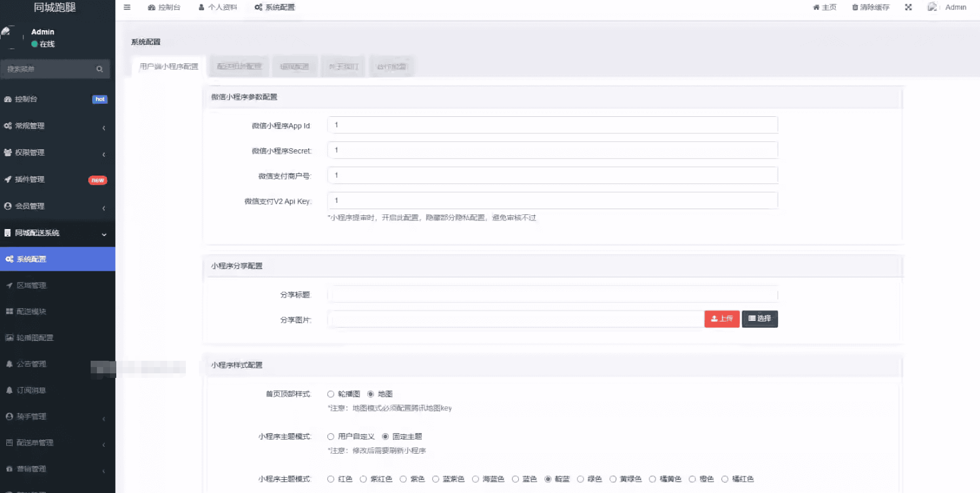Image resolution: width=980 pixels, height=493 pixels.
Task: Click the 轮播图配置 picture icon
Action: 9,338
